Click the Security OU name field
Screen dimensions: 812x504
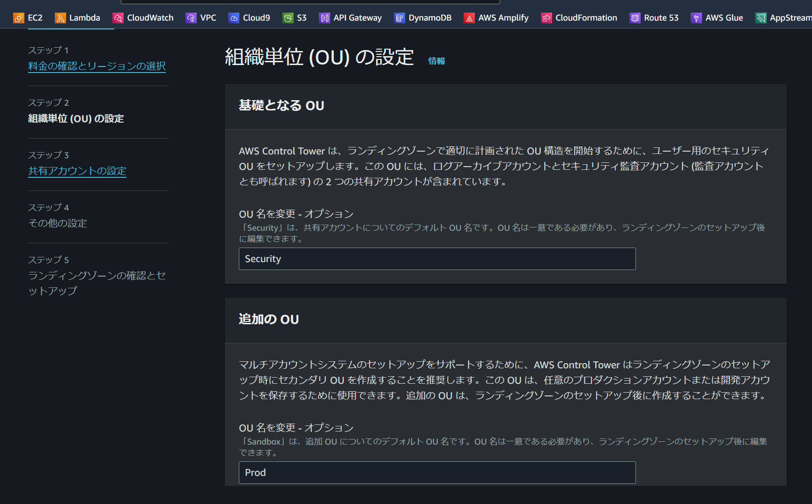[x=437, y=259]
